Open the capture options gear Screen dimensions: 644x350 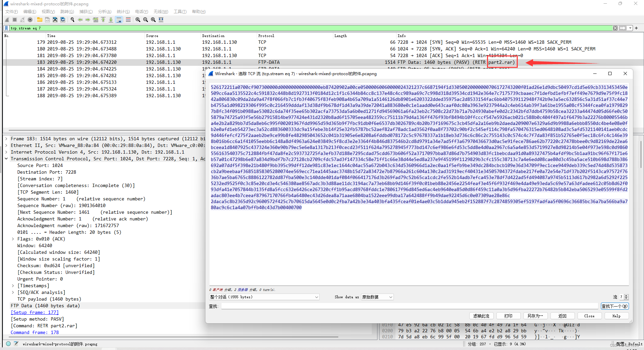click(x=30, y=19)
